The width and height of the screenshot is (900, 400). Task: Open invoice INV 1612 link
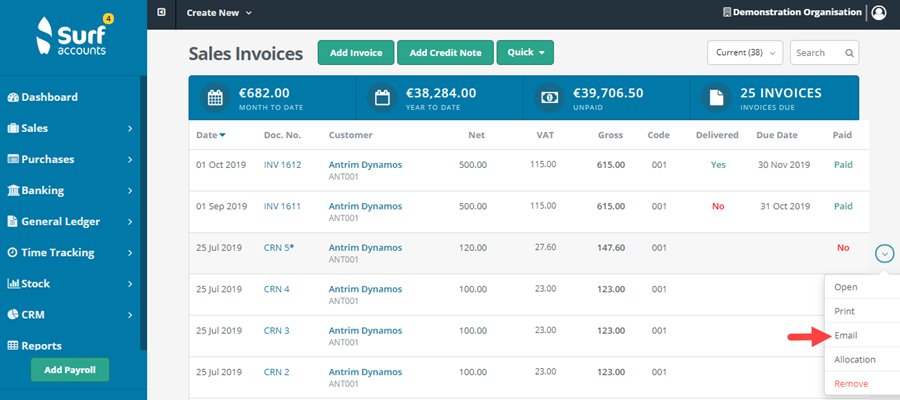pyautogui.click(x=280, y=164)
